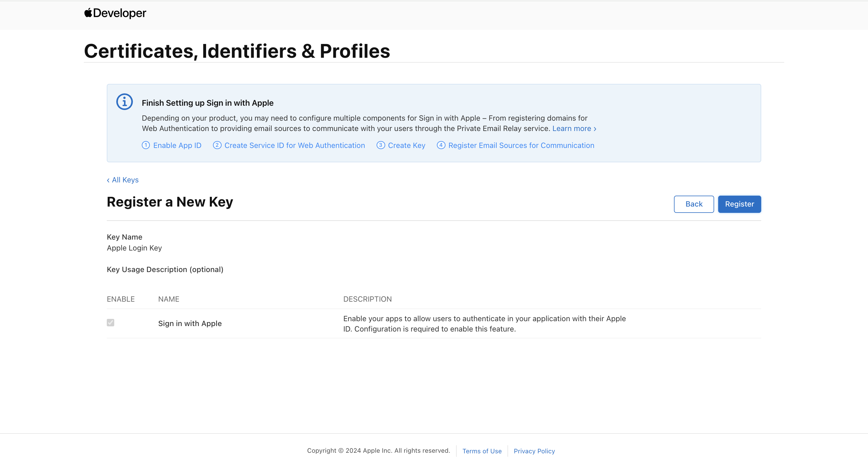The image size is (868, 474).
Task: Open the Enable App ID step link
Action: tap(177, 145)
